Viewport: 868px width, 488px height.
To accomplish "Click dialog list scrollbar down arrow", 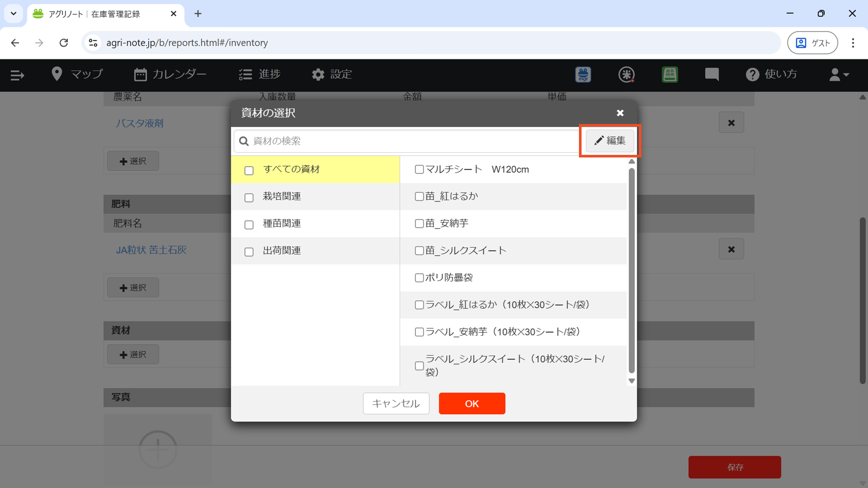I will point(631,381).
